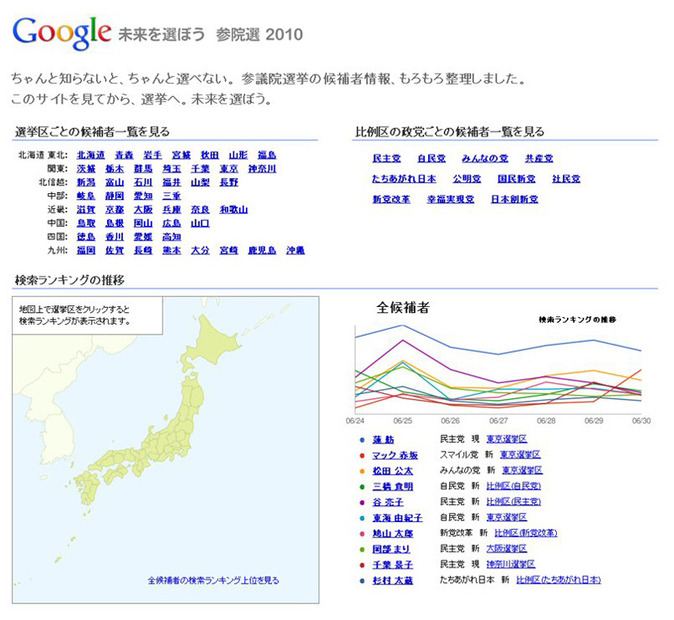Open 神奈川選挙区 link in 千葉景子's row
Viewport: 674px width, 620px height.
511,564
